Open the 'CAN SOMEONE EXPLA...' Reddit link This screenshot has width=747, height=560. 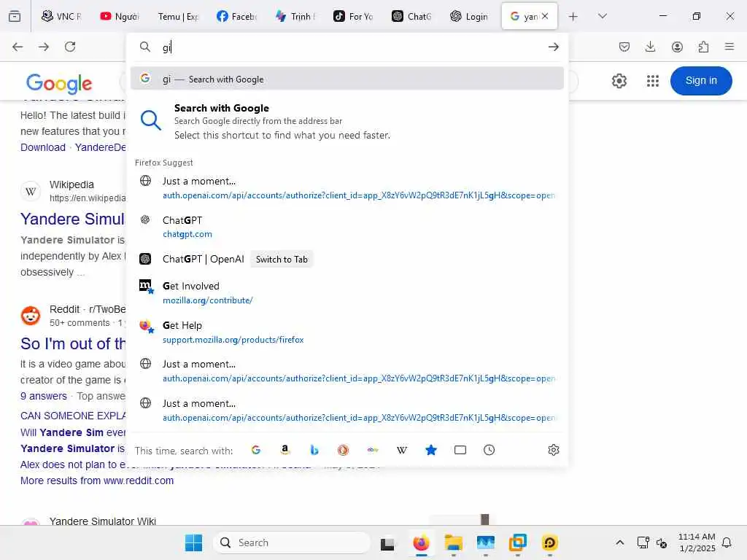point(73,416)
